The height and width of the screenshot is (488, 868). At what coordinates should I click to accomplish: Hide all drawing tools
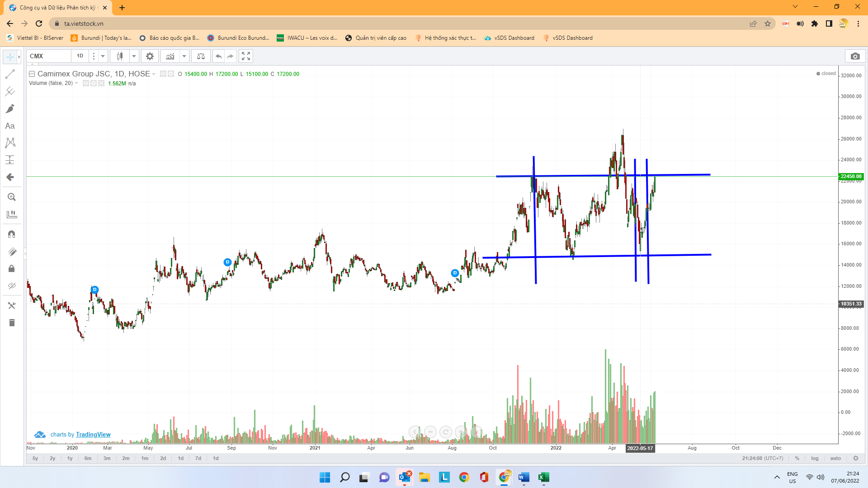tap(12, 286)
